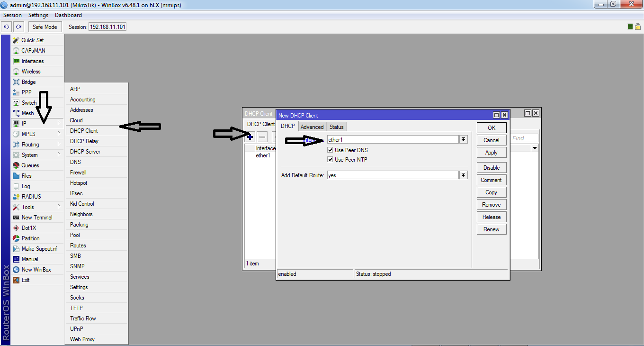Open the Manual entry

click(x=37, y=259)
